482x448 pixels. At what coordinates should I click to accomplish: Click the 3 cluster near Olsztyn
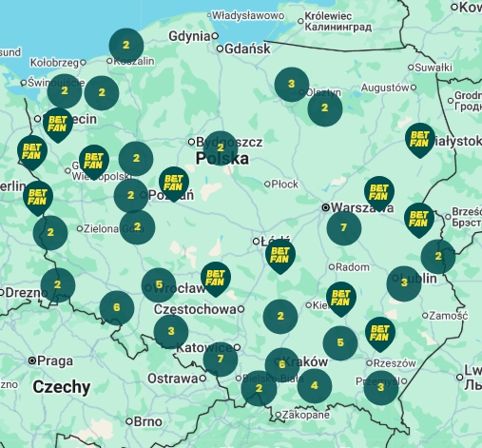[292, 85]
